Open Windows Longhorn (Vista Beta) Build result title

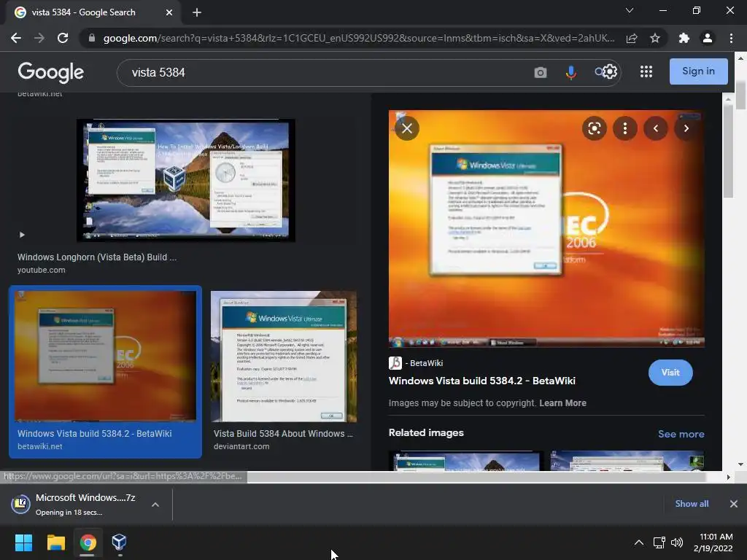tap(97, 257)
